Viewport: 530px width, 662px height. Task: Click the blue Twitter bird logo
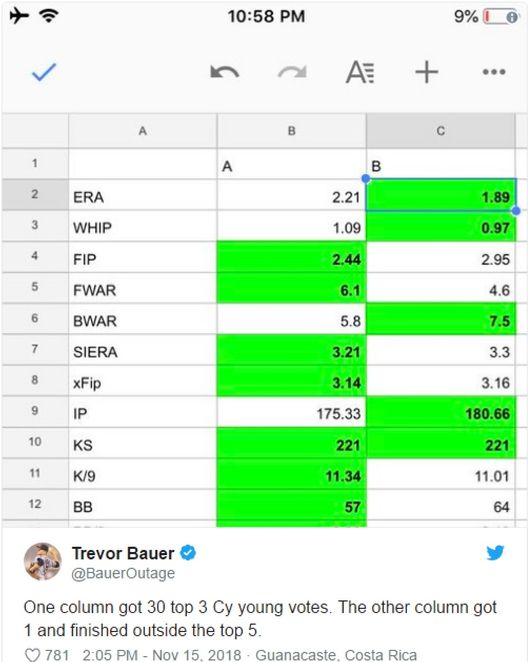tap(495, 553)
